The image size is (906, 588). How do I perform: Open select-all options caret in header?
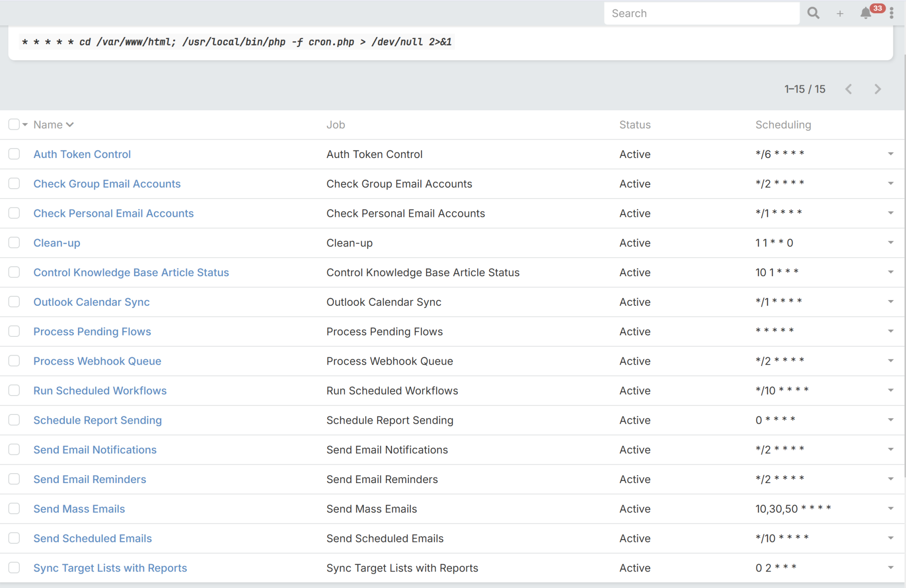pos(25,125)
